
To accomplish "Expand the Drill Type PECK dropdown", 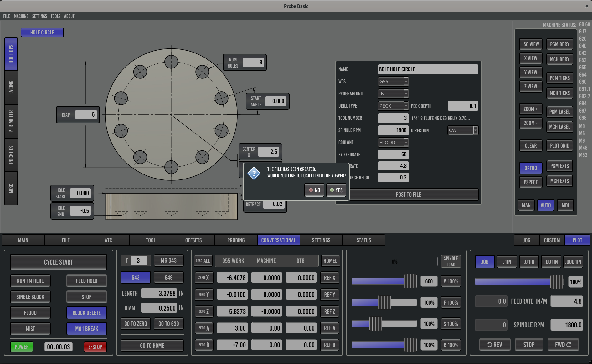I will tap(393, 106).
